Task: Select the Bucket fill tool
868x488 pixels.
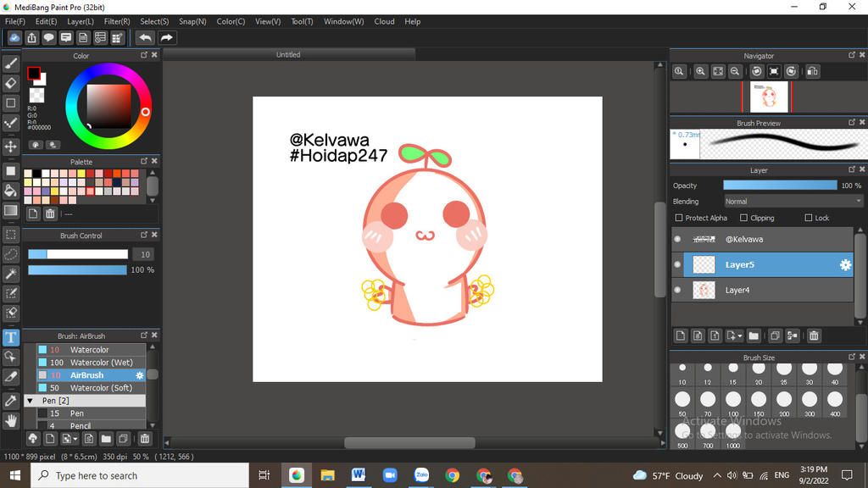Action: (11, 191)
